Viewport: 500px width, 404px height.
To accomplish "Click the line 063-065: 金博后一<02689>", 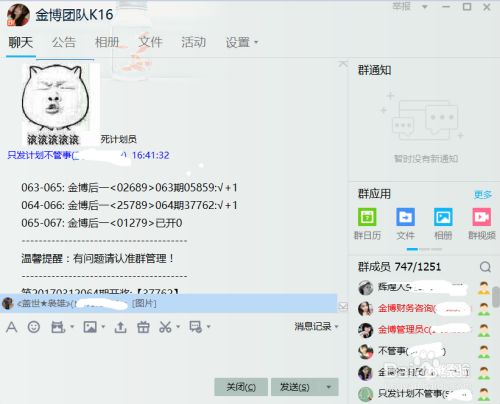I will point(129,187).
